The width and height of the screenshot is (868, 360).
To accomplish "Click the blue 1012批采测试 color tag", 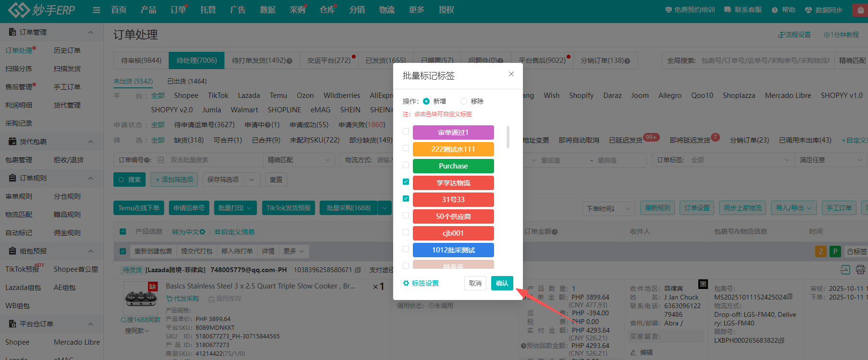I will (453, 250).
